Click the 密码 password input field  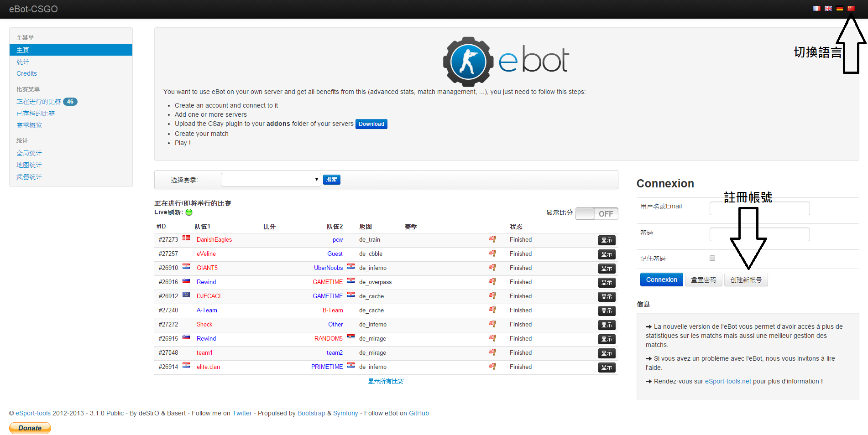(760, 234)
